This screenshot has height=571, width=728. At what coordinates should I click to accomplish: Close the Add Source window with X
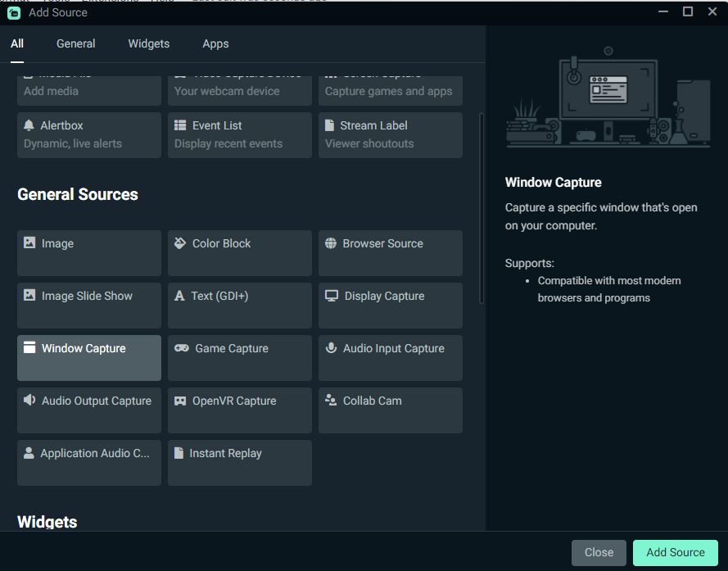(712, 11)
